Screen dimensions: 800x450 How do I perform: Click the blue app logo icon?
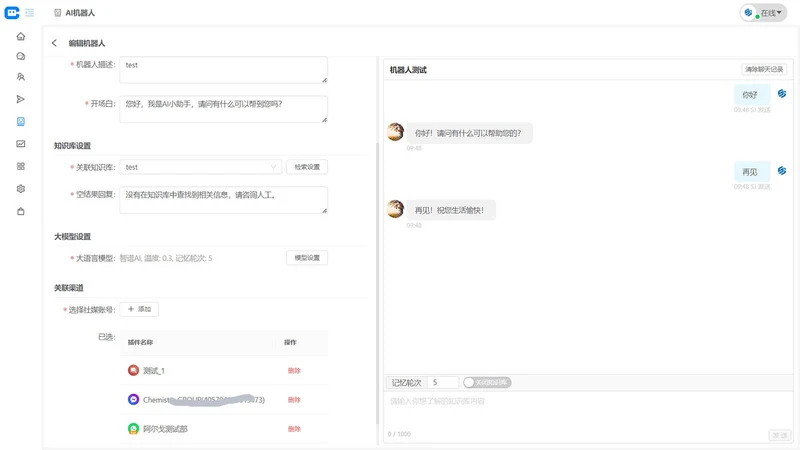coord(12,13)
